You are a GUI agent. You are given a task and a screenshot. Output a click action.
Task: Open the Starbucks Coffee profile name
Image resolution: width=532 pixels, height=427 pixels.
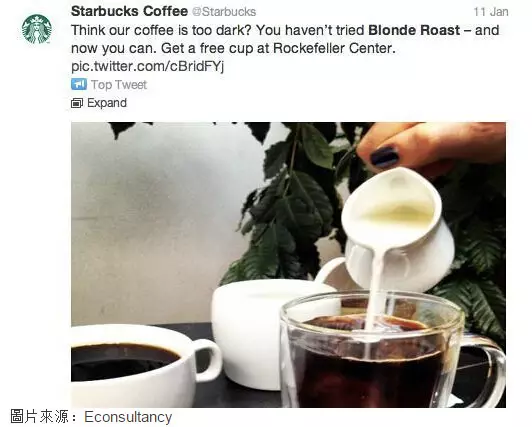click(x=129, y=11)
